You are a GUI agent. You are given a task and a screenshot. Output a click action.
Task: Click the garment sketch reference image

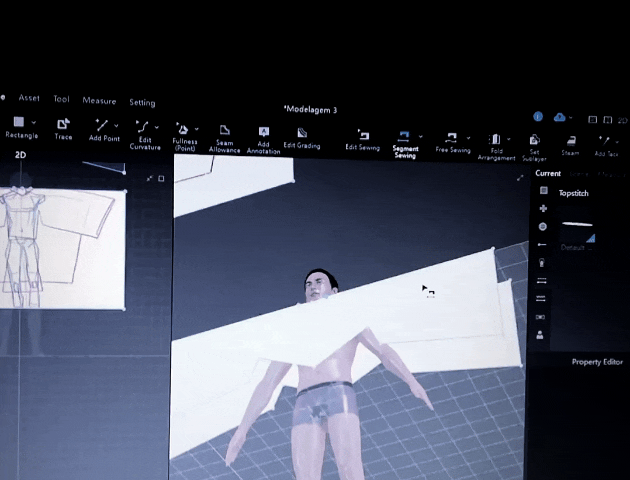62,249
